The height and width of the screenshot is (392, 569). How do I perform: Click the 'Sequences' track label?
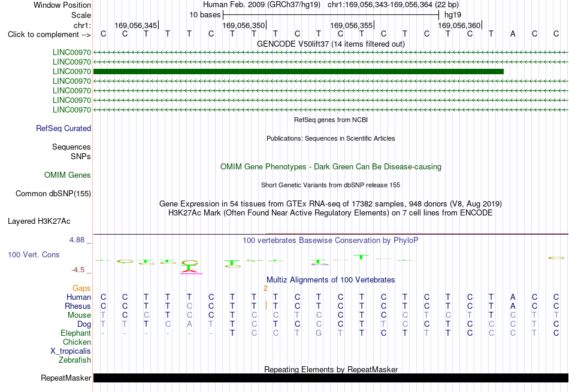(x=71, y=147)
